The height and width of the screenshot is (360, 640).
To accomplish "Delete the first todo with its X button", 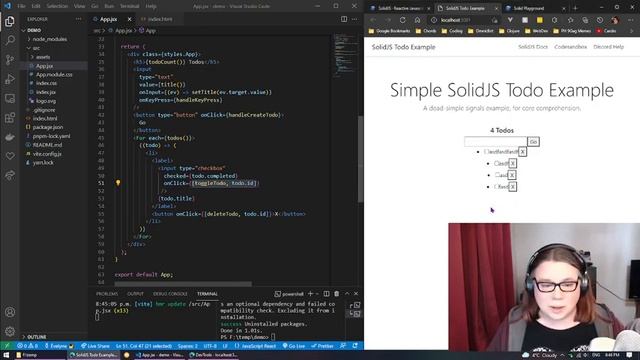I will [522, 152].
